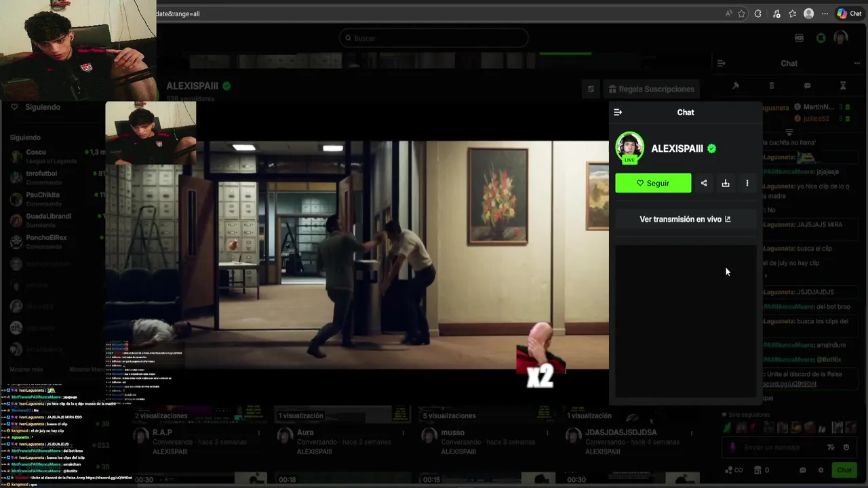
Task: Add page to favorites star icon
Action: [741, 14]
